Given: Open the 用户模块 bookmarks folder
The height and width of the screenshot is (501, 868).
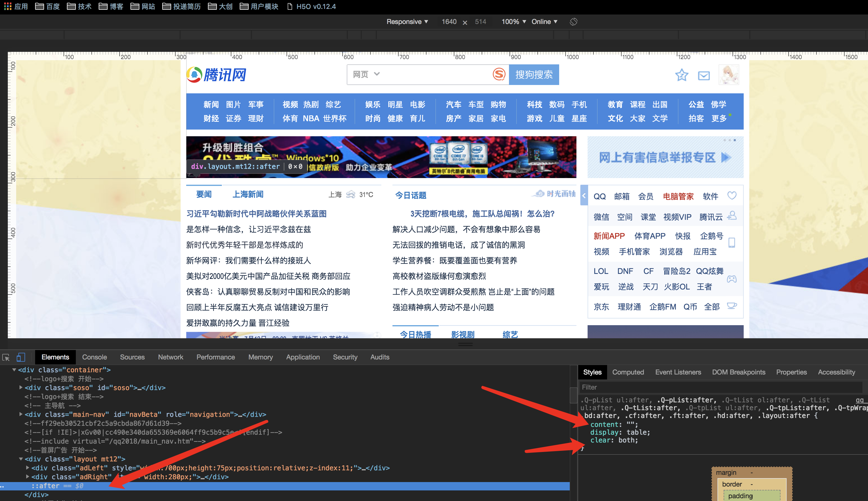Looking at the screenshot, I should click(259, 6).
